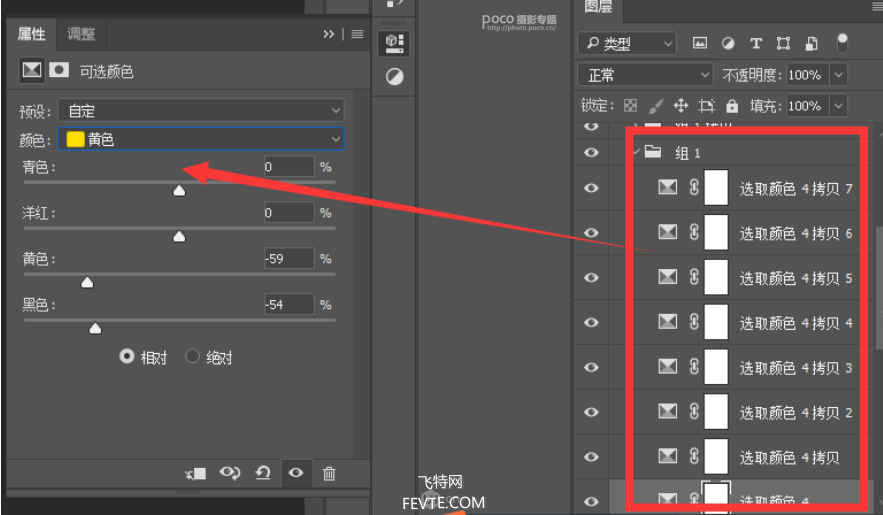
Task: Select the 绝对 radio button
Action: [193, 357]
